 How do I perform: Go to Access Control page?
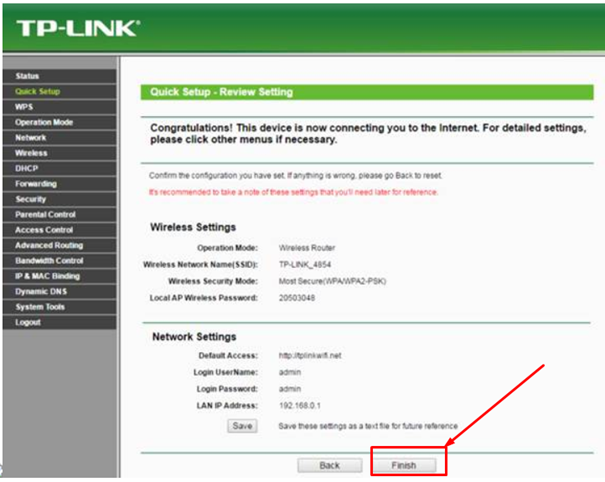coord(59,230)
